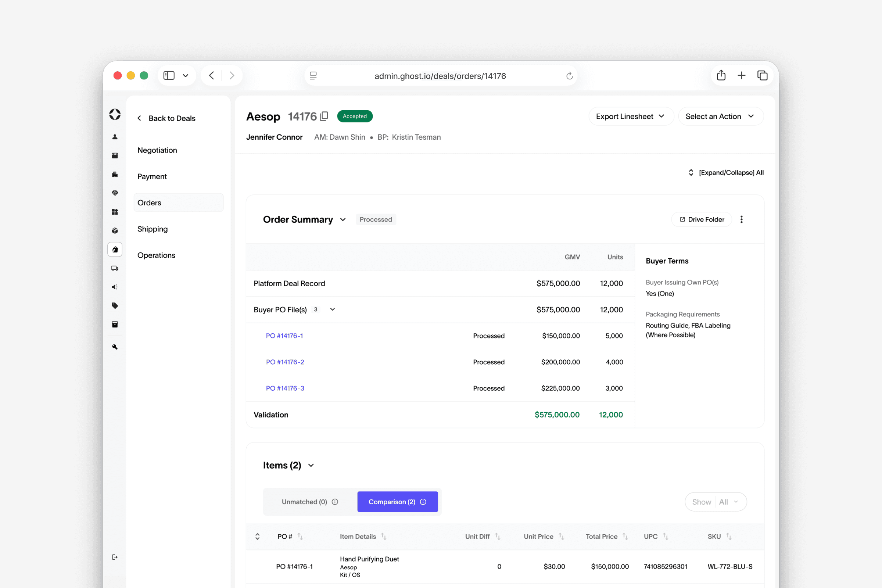Open the three-dot menu beside Drive Folder

(x=741, y=219)
